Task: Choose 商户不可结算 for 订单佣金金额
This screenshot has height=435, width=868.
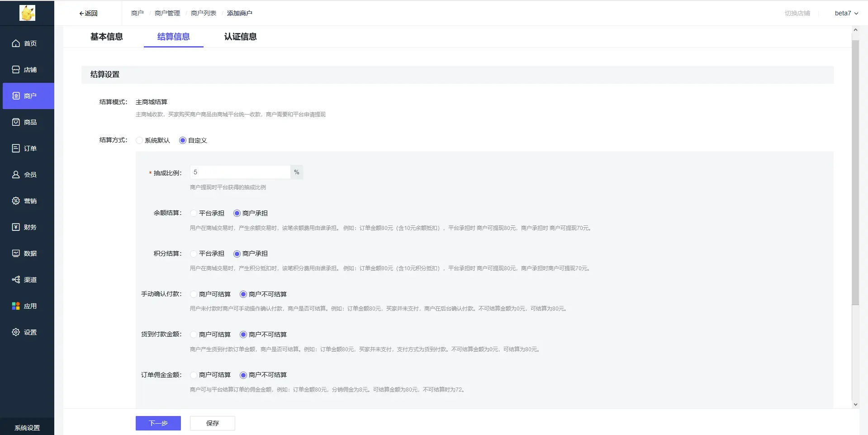Action: pyautogui.click(x=243, y=375)
